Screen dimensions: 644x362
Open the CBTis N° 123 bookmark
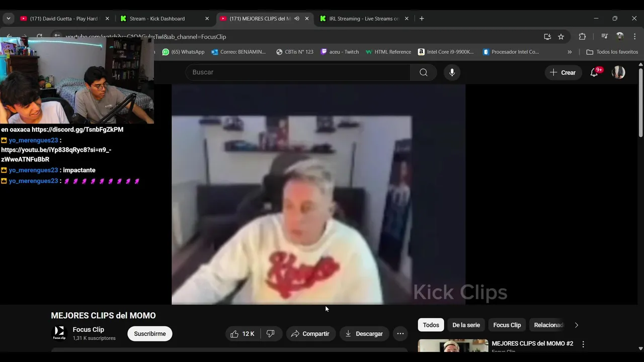(x=295, y=52)
